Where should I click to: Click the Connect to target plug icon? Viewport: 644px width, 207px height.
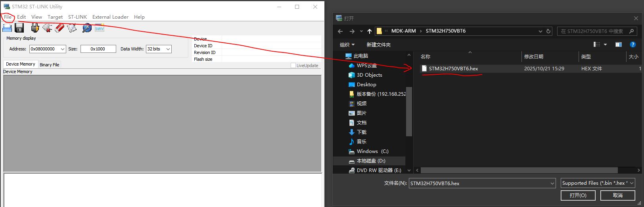pos(35,28)
